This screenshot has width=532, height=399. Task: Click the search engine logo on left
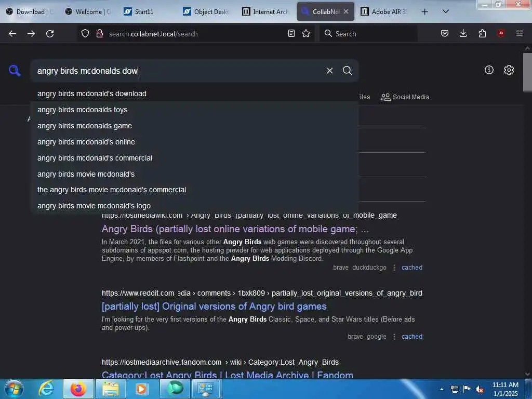[x=15, y=71]
